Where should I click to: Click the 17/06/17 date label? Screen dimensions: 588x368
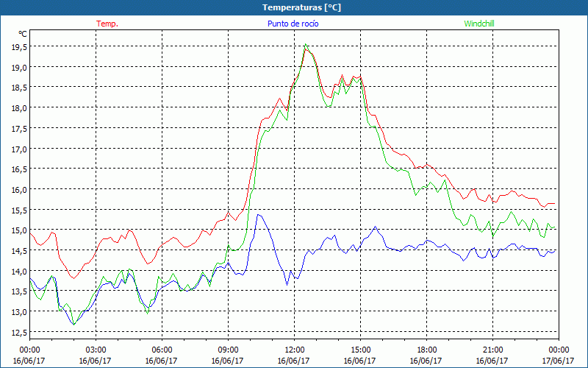coord(558,361)
